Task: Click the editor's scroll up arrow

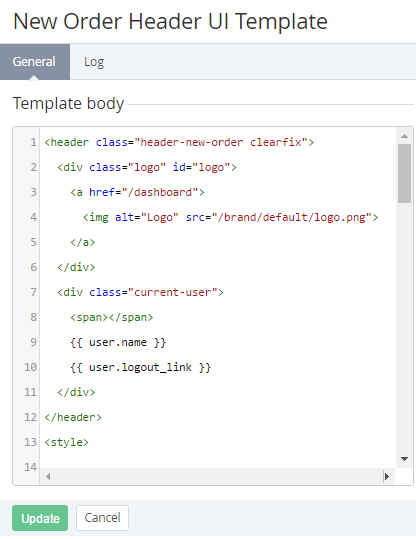Action: click(404, 136)
